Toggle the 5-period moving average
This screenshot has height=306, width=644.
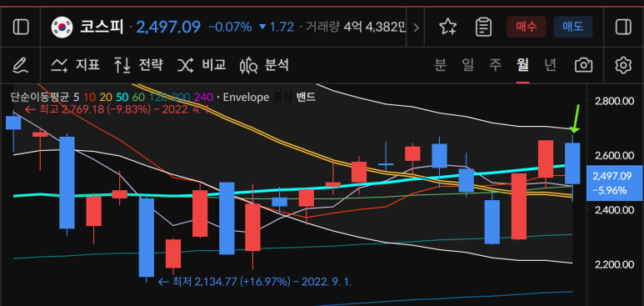point(76,98)
